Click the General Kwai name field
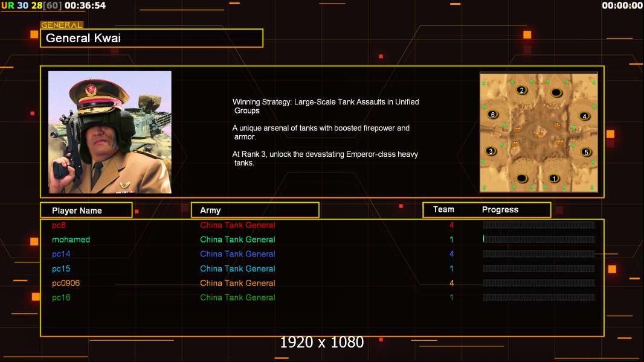This screenshot has width=644, height=362. [x=152, y=38]
